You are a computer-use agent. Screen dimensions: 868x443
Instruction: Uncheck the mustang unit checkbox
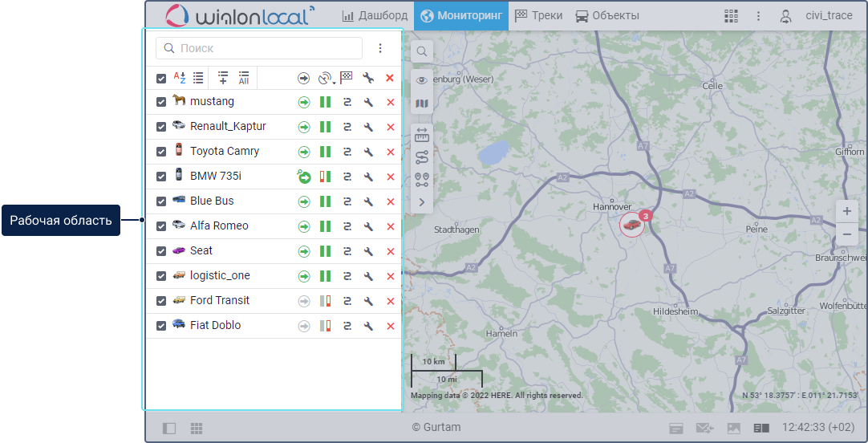(x=161, y=102)
